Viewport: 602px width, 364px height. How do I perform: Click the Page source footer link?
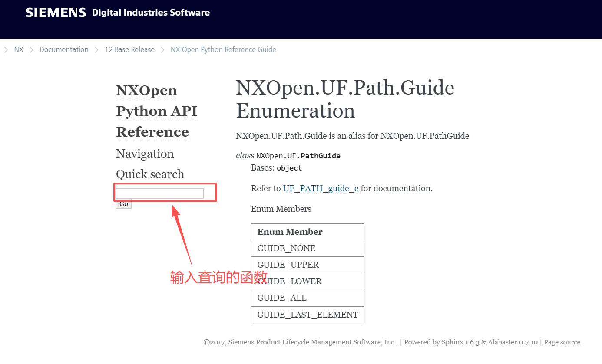562,342
